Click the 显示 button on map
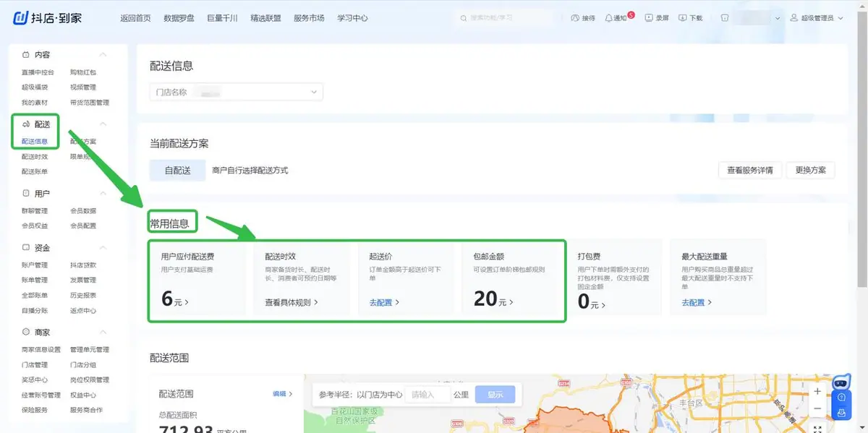 click(495, 395)
